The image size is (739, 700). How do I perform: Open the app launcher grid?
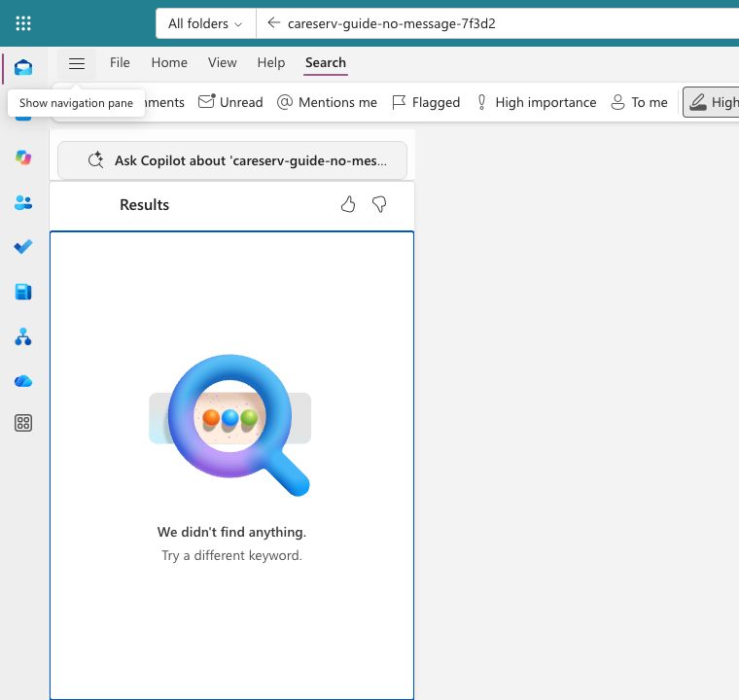click(23, 23)
